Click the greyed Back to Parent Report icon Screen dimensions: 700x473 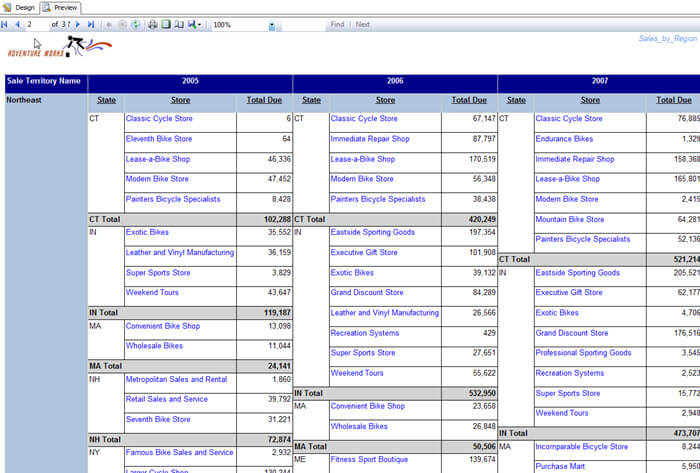point(108,25)
